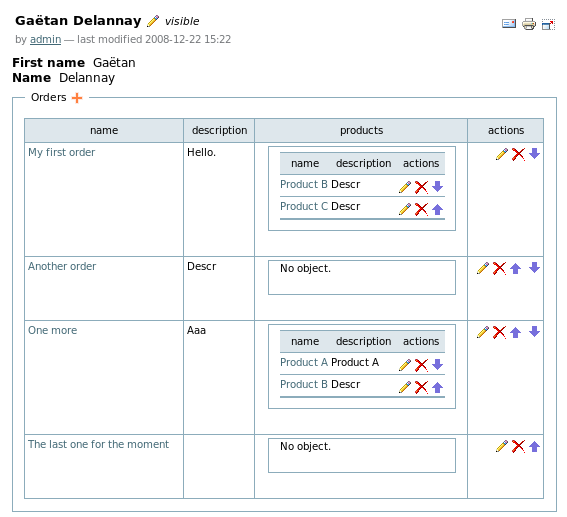Click the send-by-mail icon at the top right
Viewport: 567px width, 517px height.
coord(509,24)
